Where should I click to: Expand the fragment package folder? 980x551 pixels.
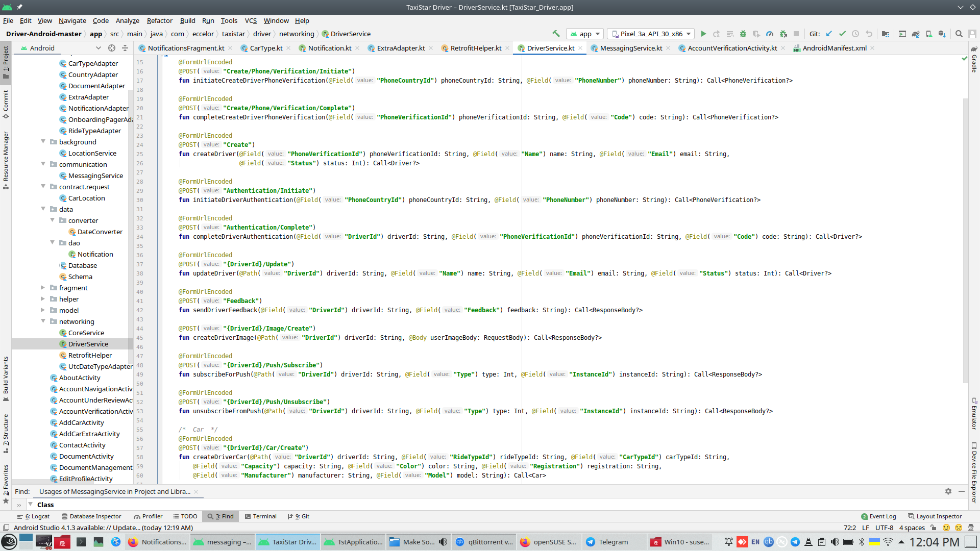coord(43,288)
